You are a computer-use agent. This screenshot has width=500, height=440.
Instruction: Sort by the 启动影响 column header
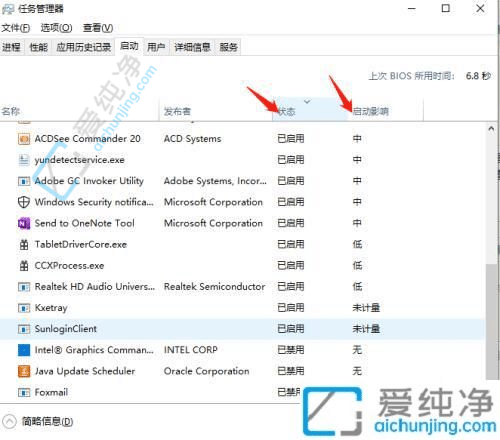click(386, 110)
